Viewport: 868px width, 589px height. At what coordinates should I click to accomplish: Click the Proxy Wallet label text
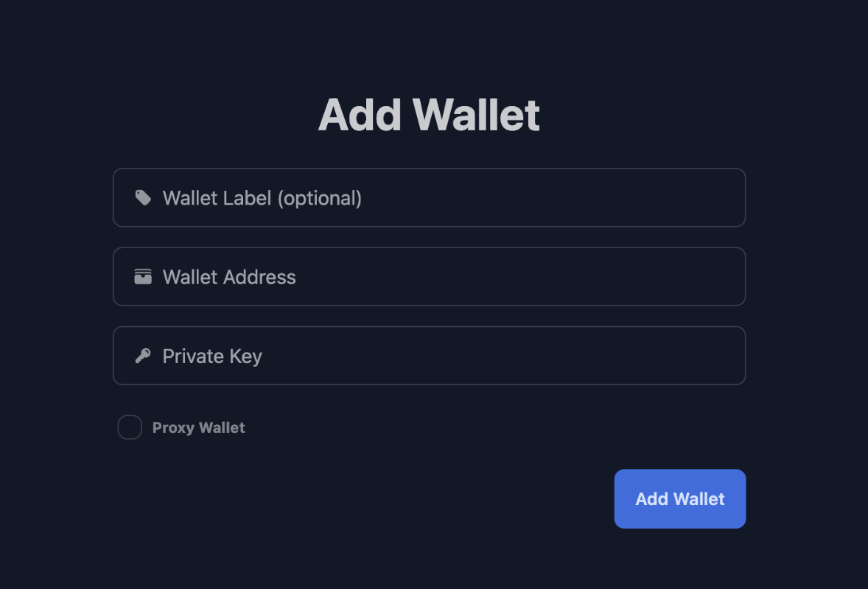pyautogui.click(x=198, y=428)
